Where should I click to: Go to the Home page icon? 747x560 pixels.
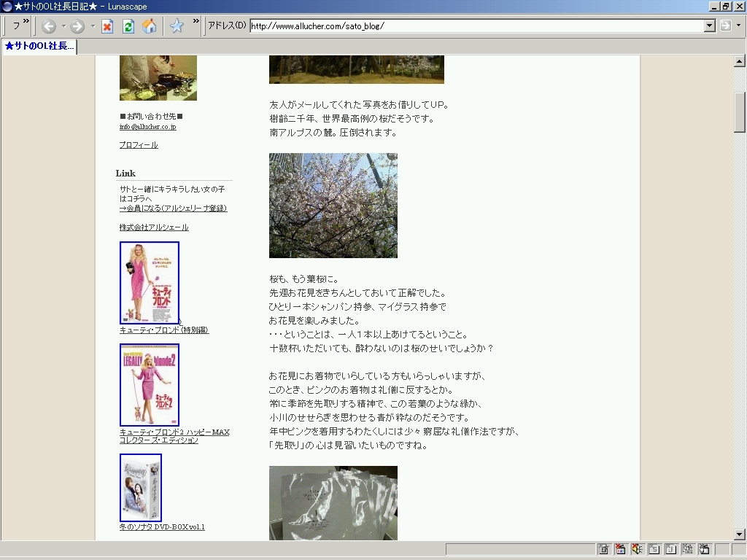[149, 27]
